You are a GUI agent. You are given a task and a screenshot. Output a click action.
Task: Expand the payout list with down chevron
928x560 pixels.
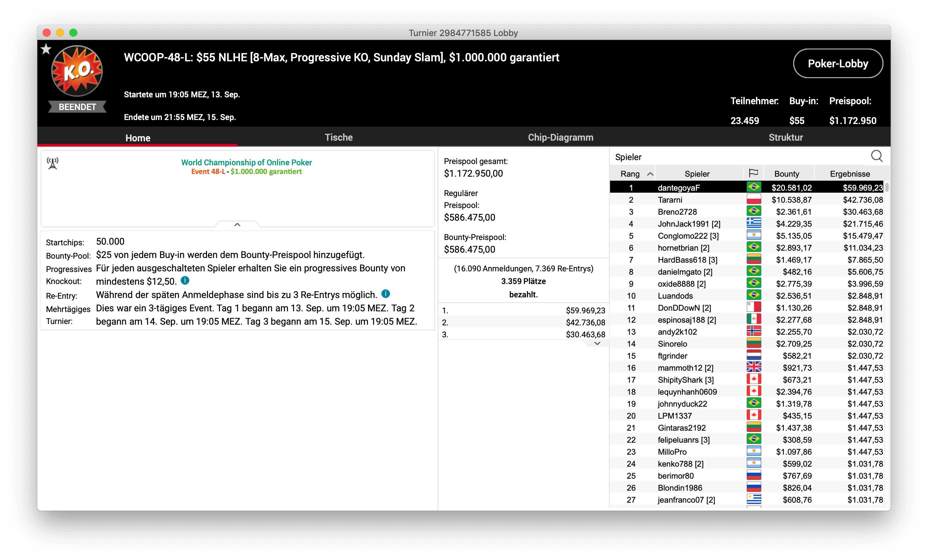(x=597, y=343)
